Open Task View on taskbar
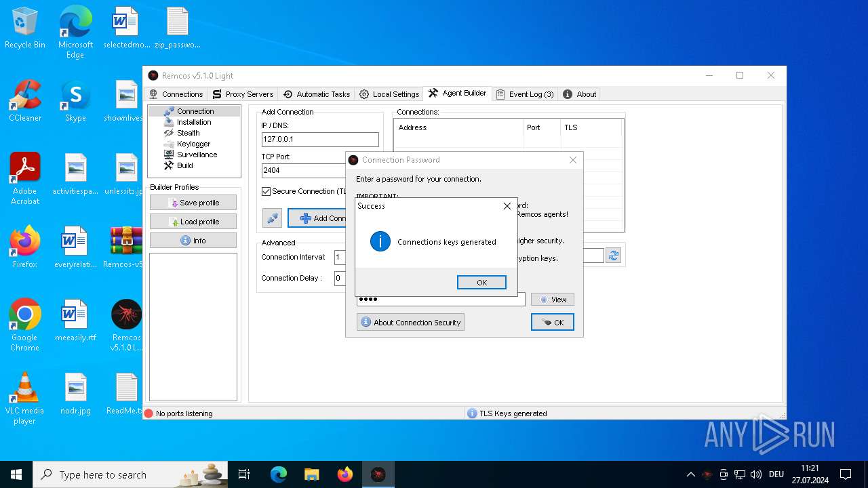Viewport: 868px width, 488px height. pos(244,474)
